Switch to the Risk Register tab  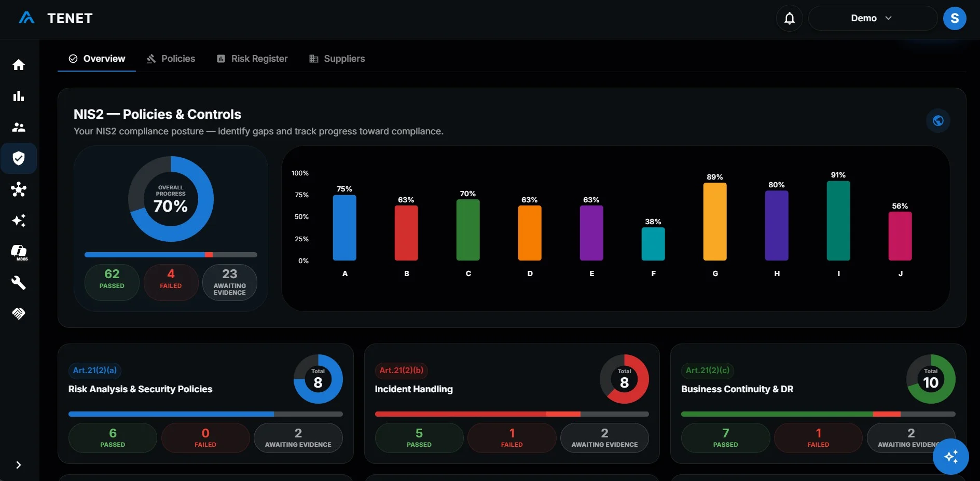click(x=252, y=59)
